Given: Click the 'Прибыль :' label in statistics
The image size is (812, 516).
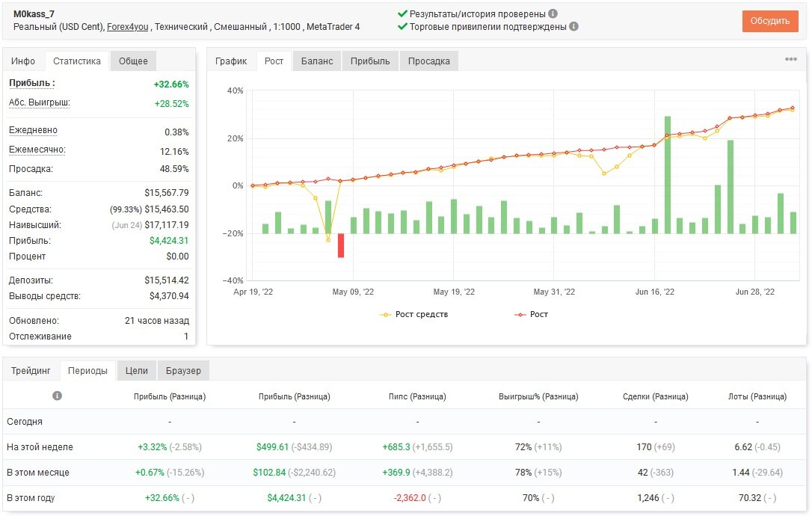Looking at the screenshot, I should [x=32, y=83].
